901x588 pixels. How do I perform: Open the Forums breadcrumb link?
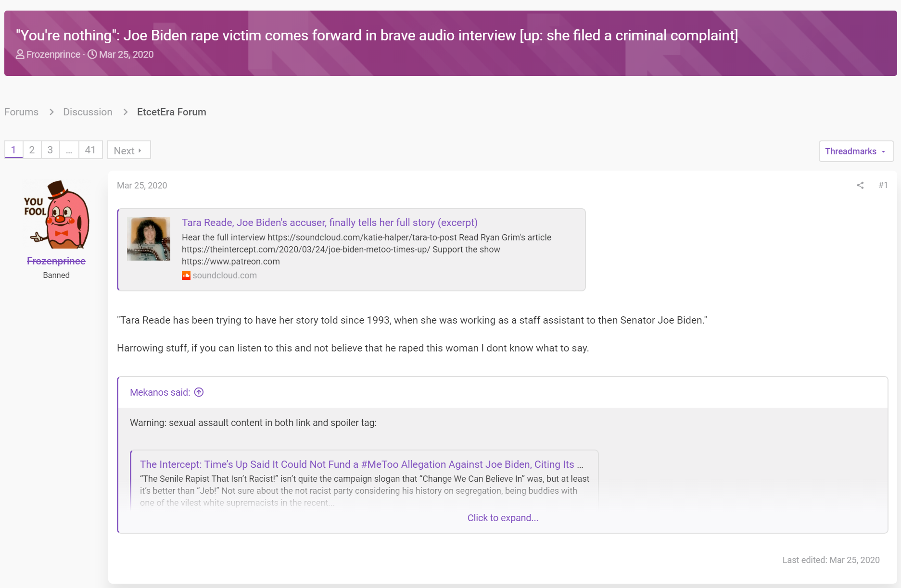[x=22, y=112]
